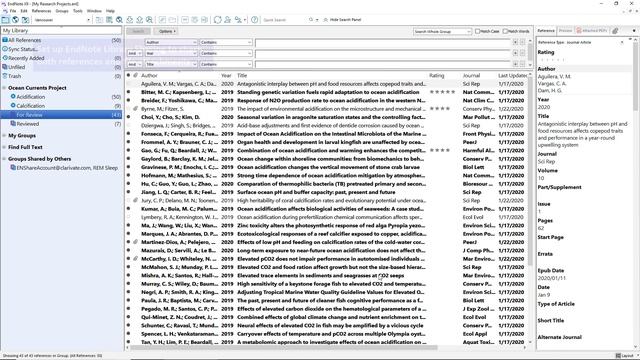Click the Sync Library toolbar icon
Viewport: 640px width, 360px height.
coord(218,20)
